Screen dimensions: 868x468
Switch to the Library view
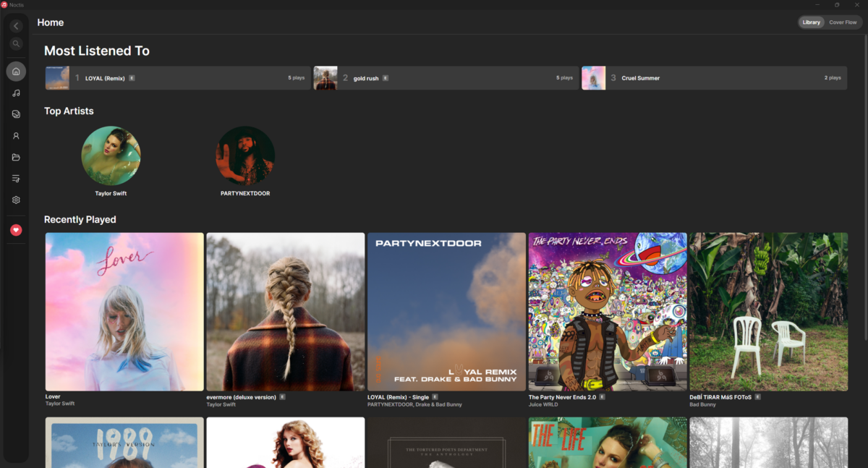(x=812, y=22)
